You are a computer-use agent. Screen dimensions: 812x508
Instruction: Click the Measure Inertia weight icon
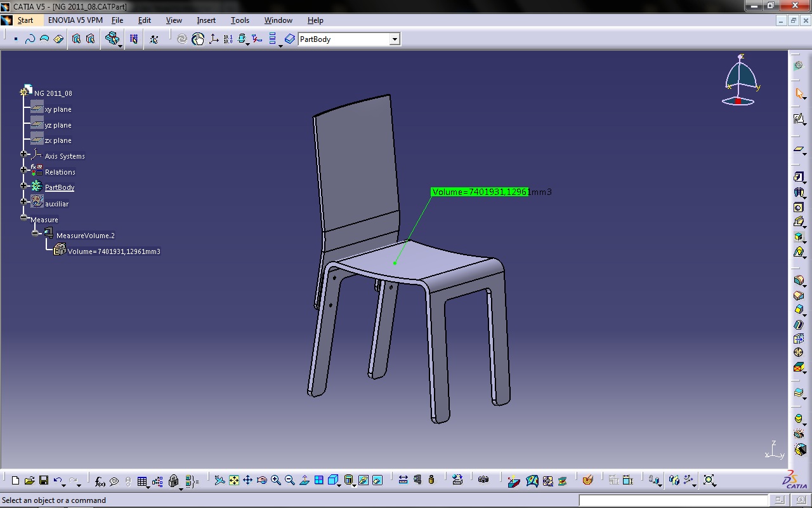pyautogui.click(x=431, y=480)
